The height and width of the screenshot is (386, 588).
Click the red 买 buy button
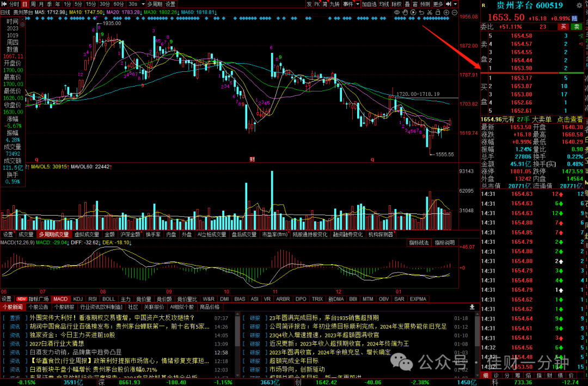tap(563, 27)
